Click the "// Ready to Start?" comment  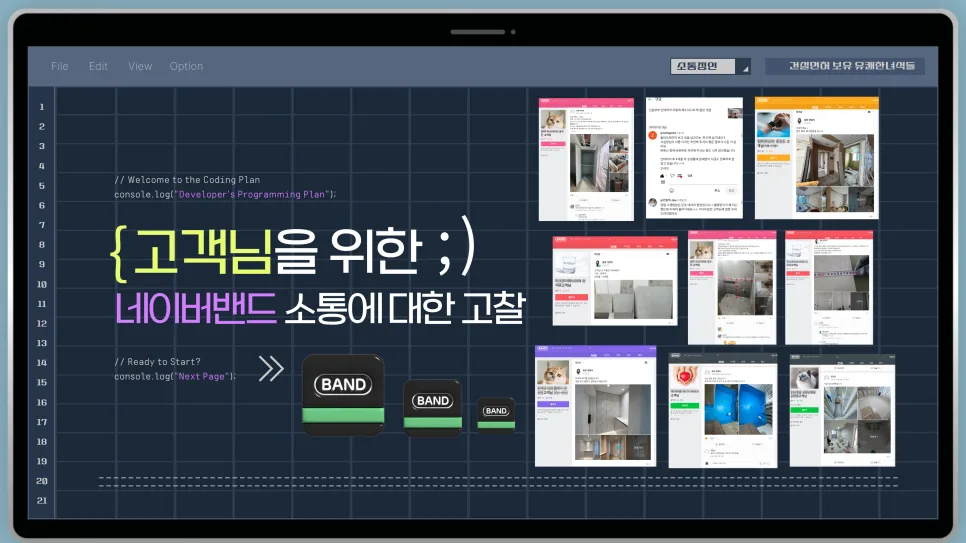point(157,362)
